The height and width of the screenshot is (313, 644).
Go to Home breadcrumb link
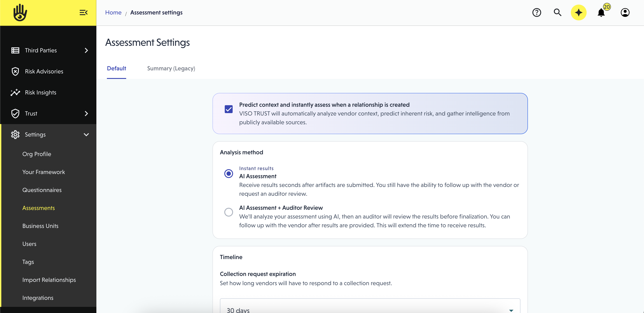click(113, 12)
